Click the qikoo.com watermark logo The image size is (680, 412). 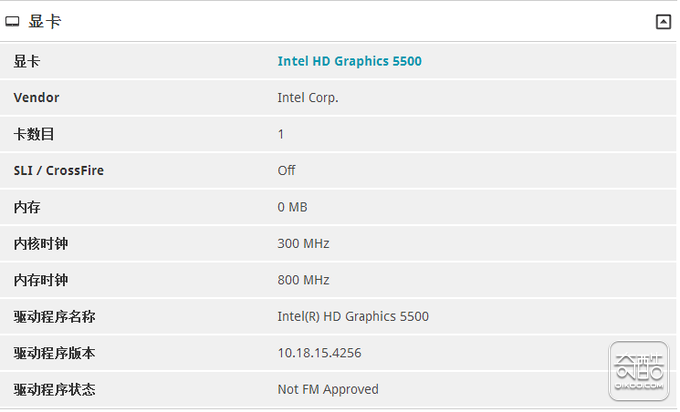639,371
